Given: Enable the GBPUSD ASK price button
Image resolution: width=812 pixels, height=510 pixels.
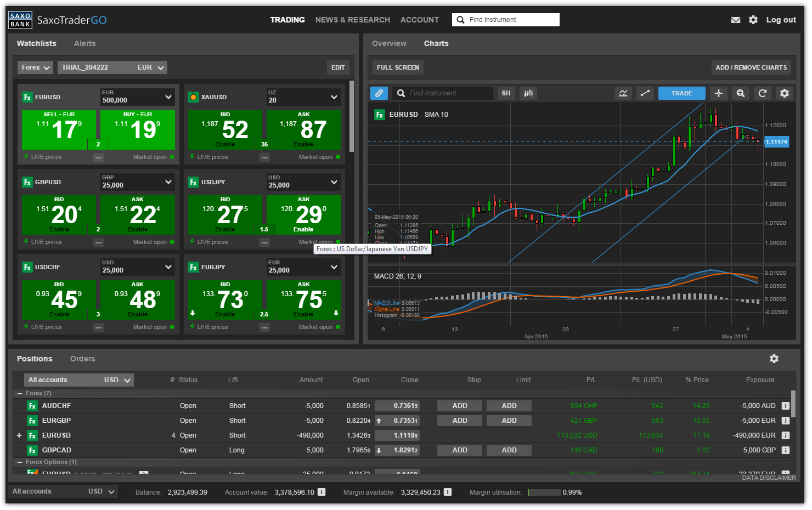Looking at the screenshot, I should [x=138, y=215].
